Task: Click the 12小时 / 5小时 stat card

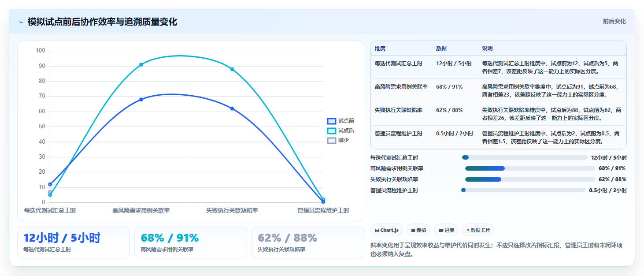Action: coord(74,242)
